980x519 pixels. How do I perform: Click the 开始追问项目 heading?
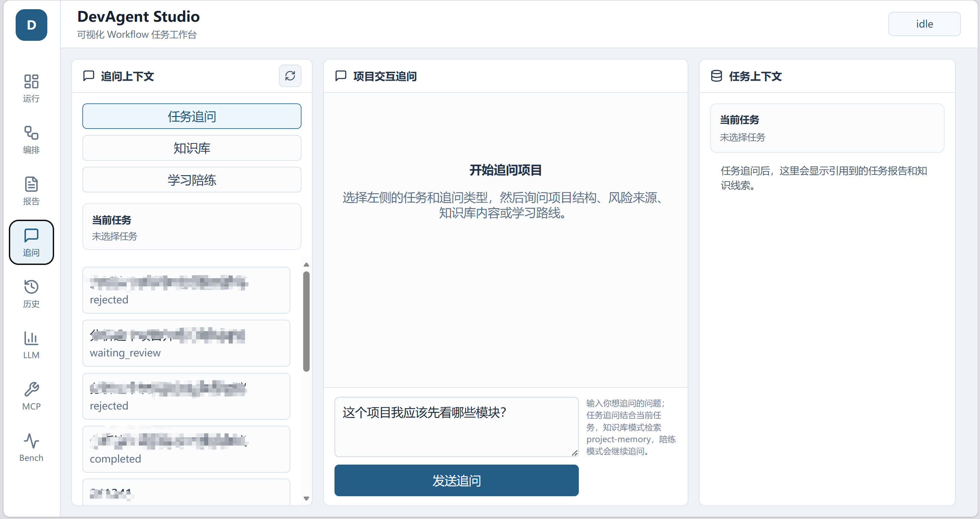pyautogui.click(x=506, y=170)
